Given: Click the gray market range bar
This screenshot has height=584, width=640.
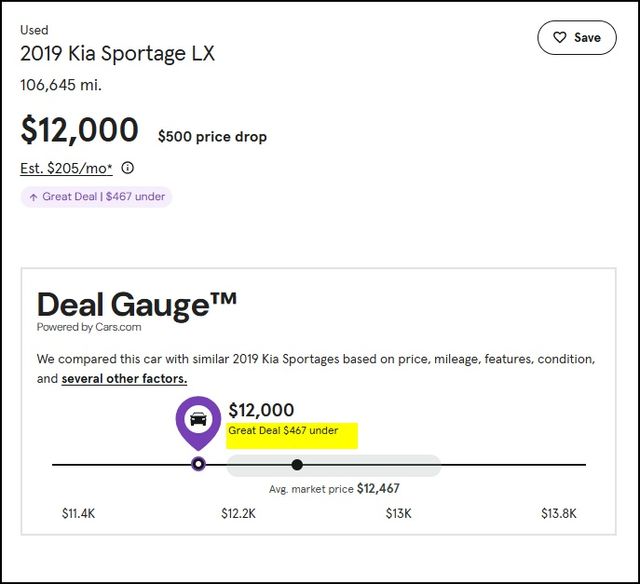Looking at the screenshot, I should (x=333, y=465).
